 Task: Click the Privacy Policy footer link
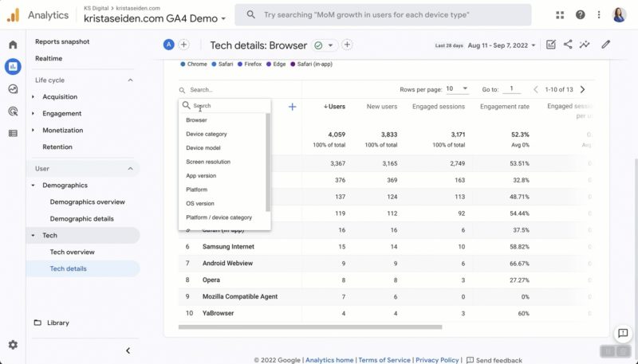(437, 360)
